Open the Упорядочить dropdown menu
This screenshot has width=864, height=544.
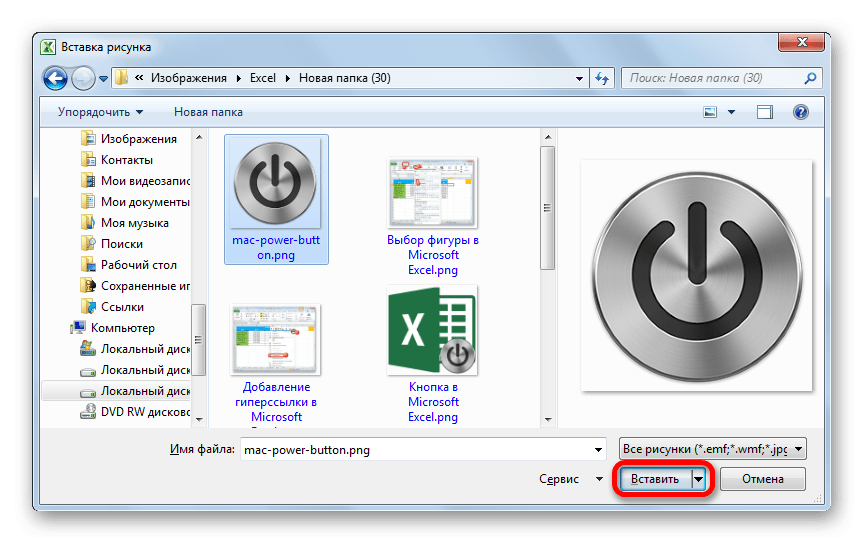[x=100, y=112]
